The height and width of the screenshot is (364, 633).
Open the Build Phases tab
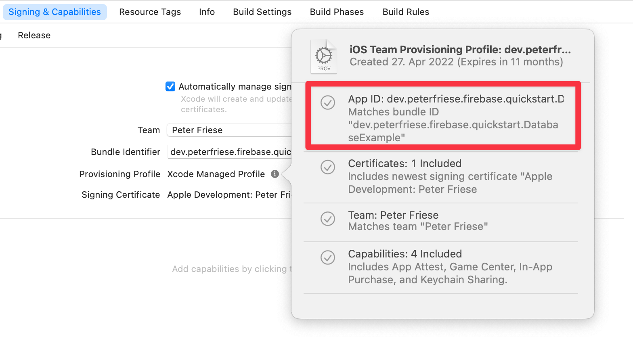pyautogui.click(x=337, y=12)
